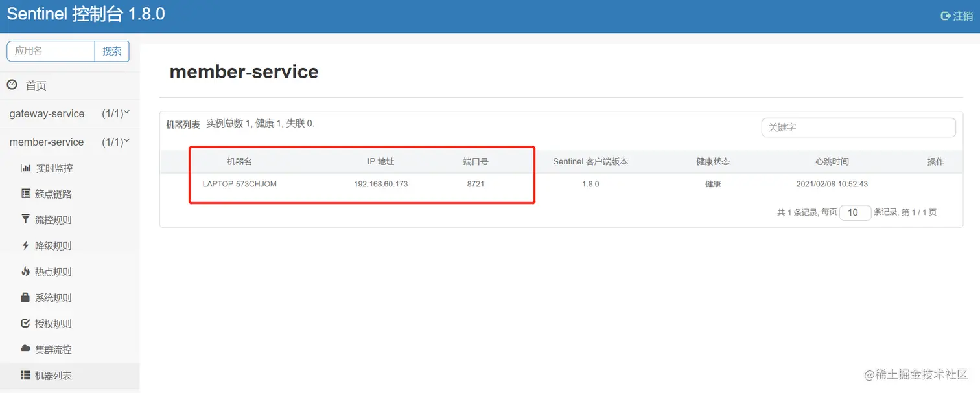This screenshot has width=980, height=393.
Task: Click the filter funnel icon for 流控规则
Action: tap(26, 219)
